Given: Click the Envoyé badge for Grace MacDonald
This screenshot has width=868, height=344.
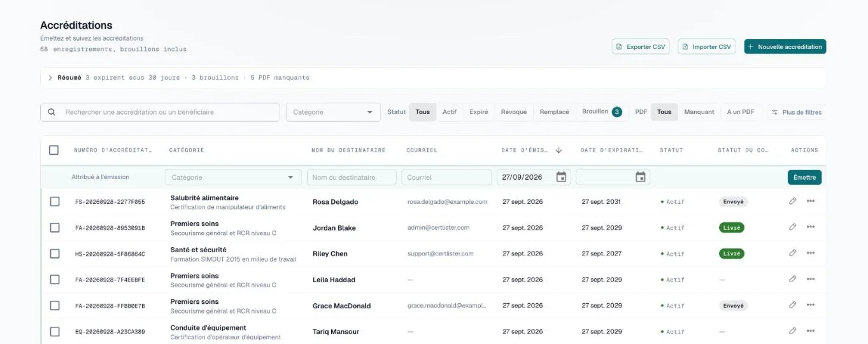Looking at the screenshot, I should tap(733, 306).
